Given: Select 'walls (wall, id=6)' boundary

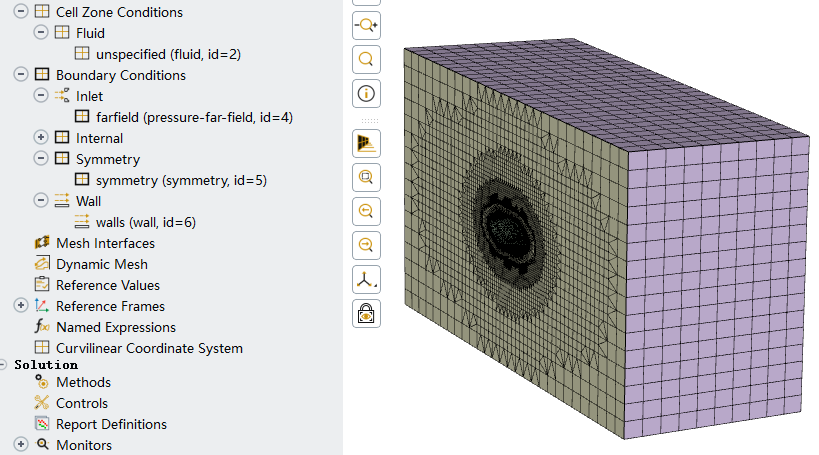Looking at the screenshot, I should pos(146,222).
